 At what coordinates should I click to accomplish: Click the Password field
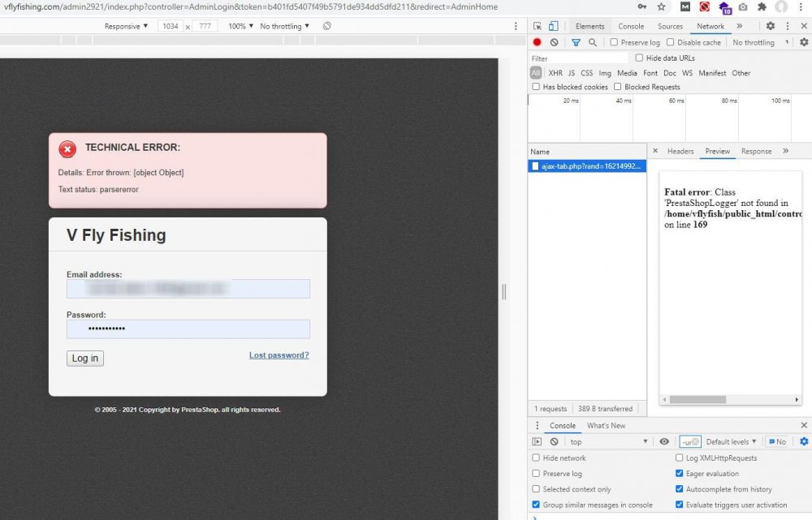coord(188,329)
